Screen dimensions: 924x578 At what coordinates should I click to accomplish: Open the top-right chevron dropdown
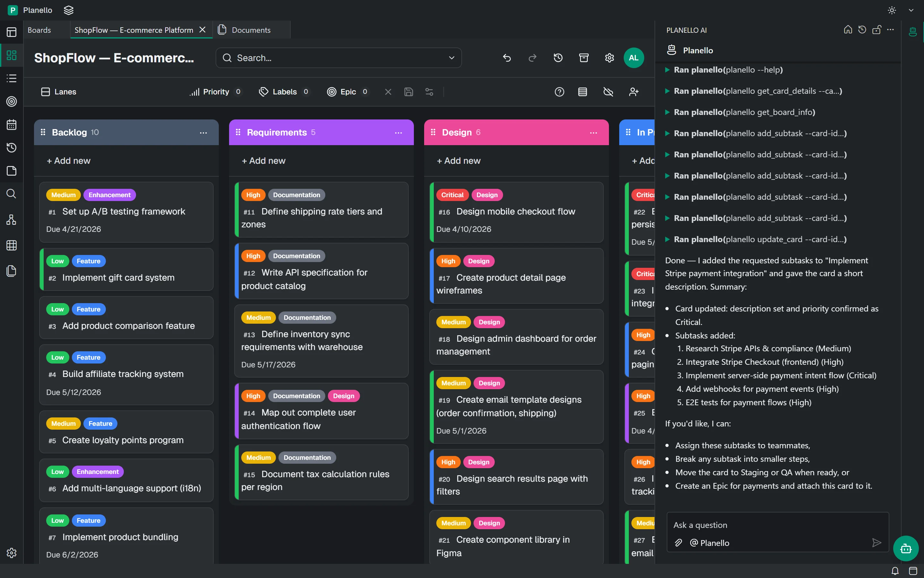tap(911, 10)
